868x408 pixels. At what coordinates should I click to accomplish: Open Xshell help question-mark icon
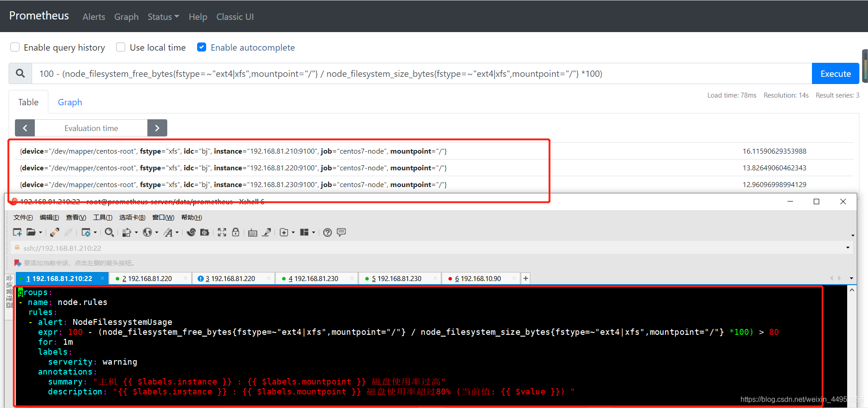coord(328,232)
